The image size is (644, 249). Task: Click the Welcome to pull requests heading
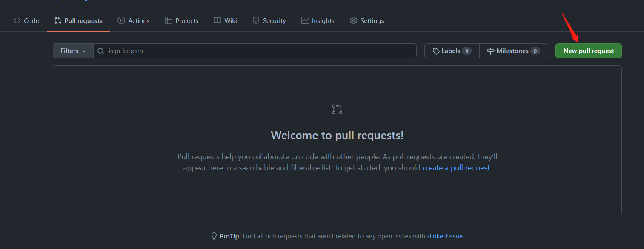(x=337, y=135)
